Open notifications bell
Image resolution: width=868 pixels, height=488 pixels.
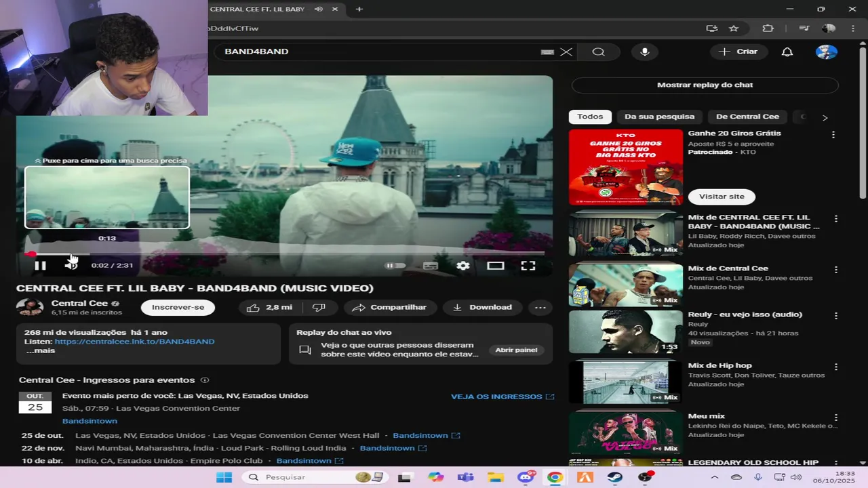(x=787, y=52)
